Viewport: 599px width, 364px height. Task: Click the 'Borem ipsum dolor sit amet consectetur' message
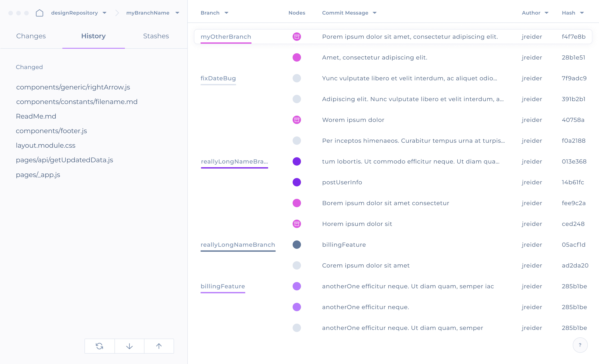coord(386,203)
